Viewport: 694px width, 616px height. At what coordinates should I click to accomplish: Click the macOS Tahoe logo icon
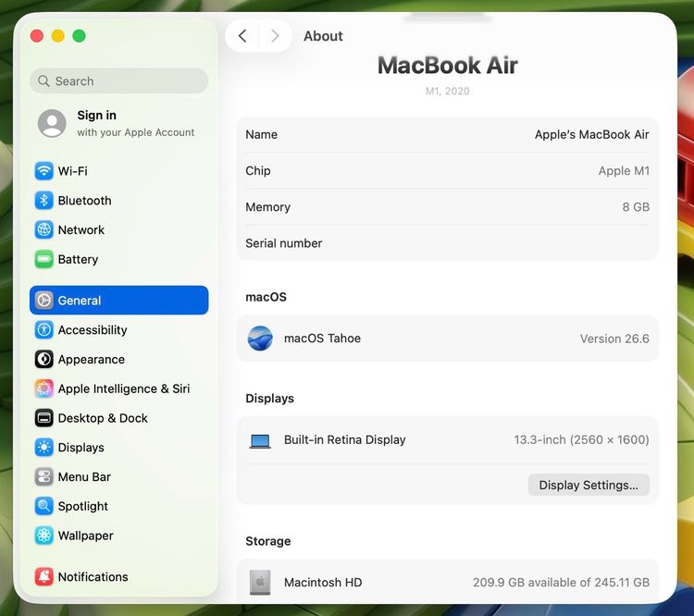pos(260,339)
